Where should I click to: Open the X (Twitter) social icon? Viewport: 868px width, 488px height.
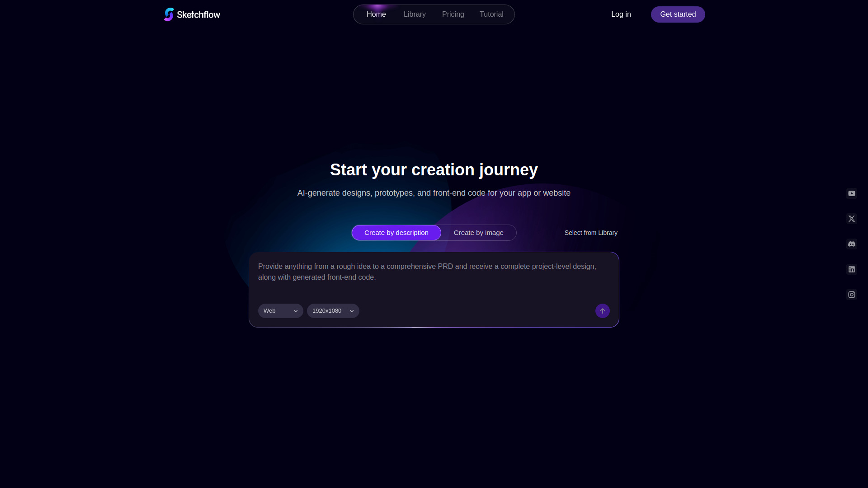[x=852, y=219]
